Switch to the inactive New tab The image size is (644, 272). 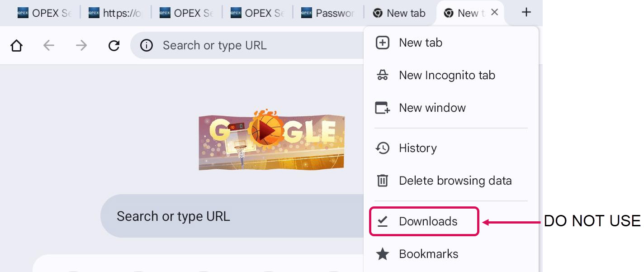400,13
